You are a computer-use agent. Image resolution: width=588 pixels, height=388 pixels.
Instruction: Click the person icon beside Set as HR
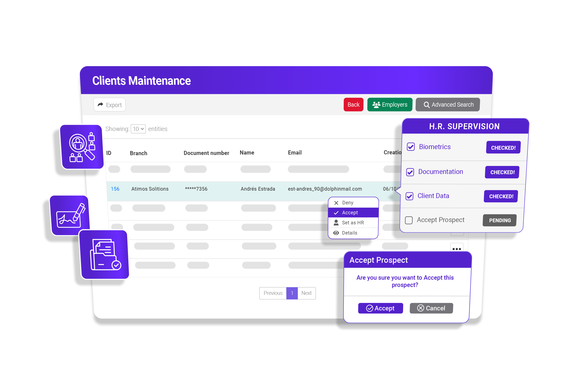(336, 223)
